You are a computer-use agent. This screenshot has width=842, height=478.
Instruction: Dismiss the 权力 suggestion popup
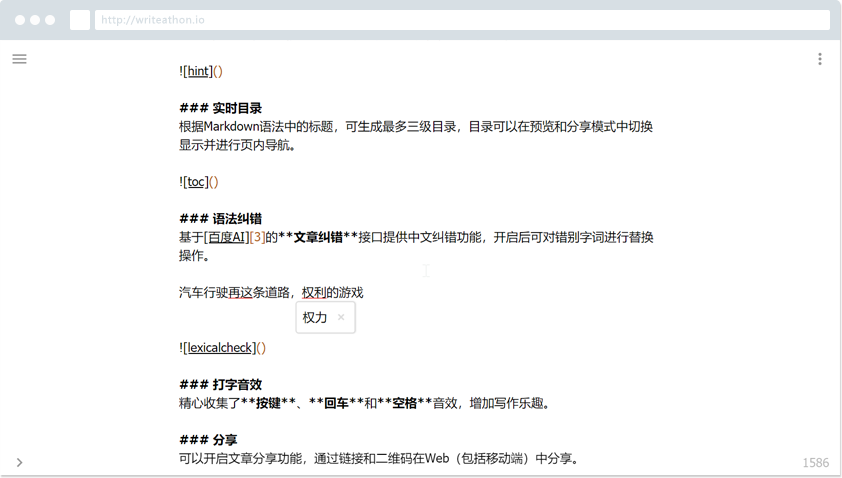(340, 317)
